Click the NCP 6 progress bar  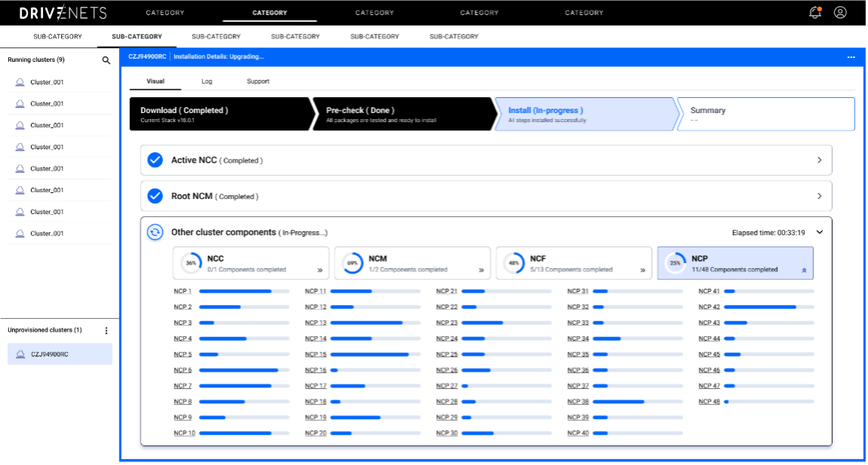(x=244, y=370)
